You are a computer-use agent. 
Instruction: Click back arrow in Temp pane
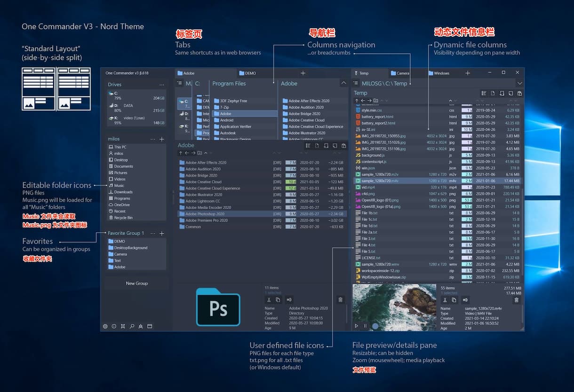[x=363, y=101]
